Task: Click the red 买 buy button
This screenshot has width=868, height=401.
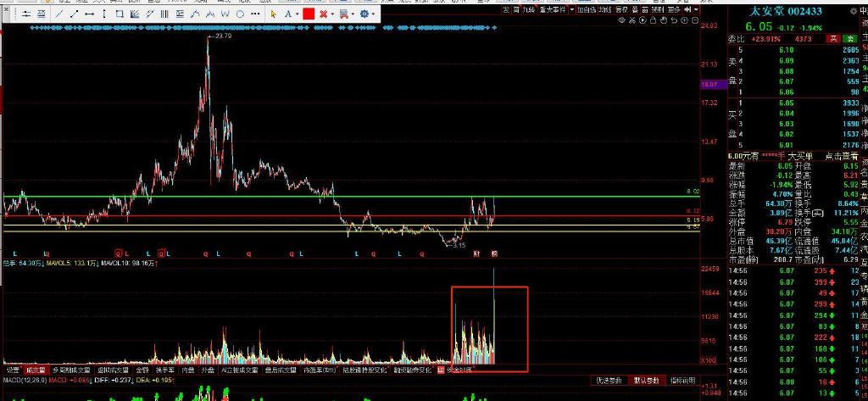Action: point(832,39)
